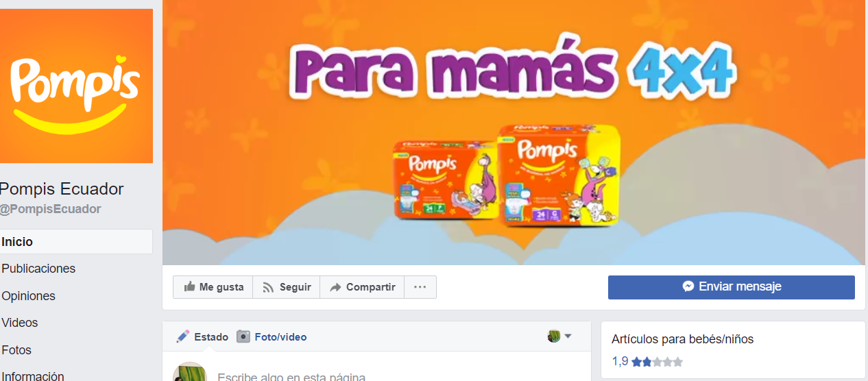Click the Enviar mensaje button
The width and height of the screenshot is (868, 381).
pos(732,287)
